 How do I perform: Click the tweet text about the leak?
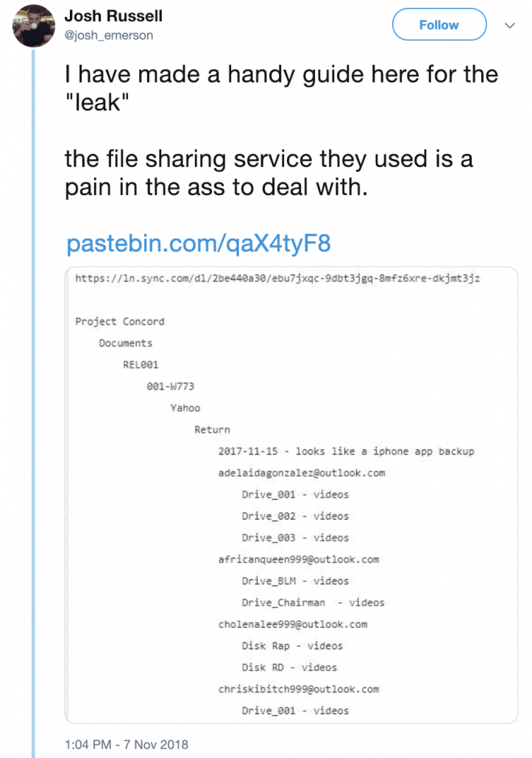[x=282, y=130]
